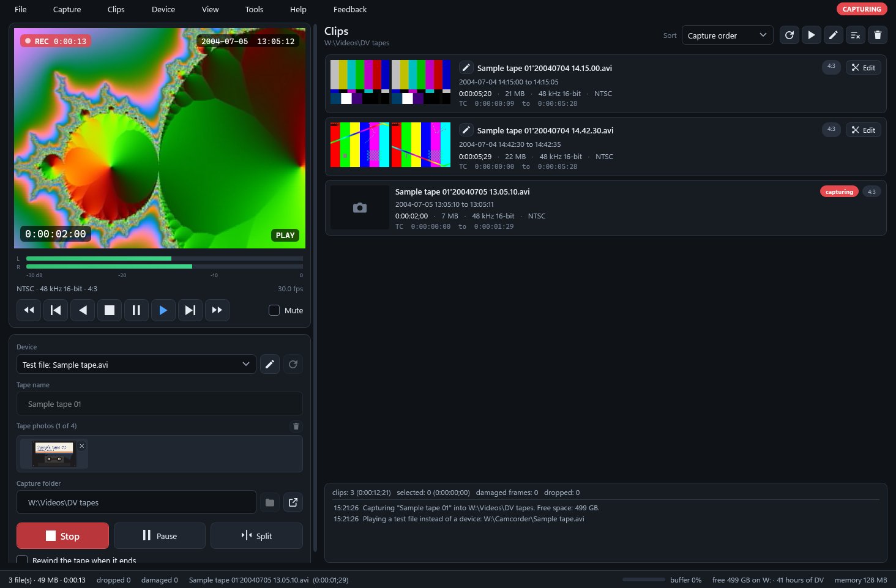Pause the capture with the Pause button
This screenshot has width=896, height=588.
click(160, 536)
